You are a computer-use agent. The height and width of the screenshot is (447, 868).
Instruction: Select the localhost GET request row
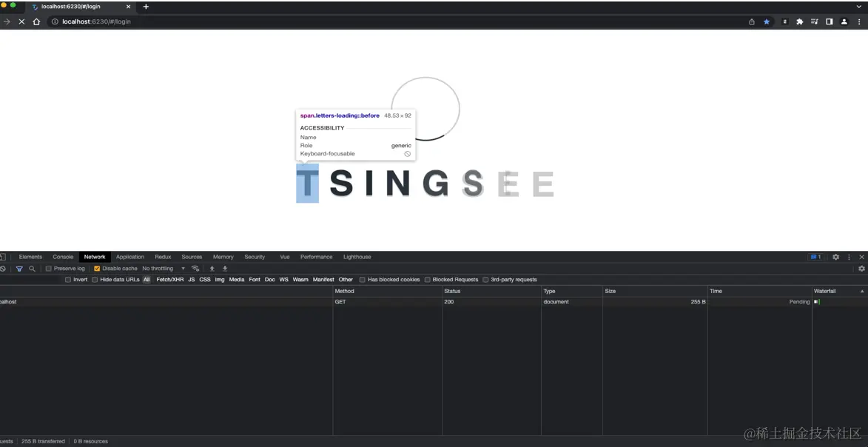tap(434, 302)
